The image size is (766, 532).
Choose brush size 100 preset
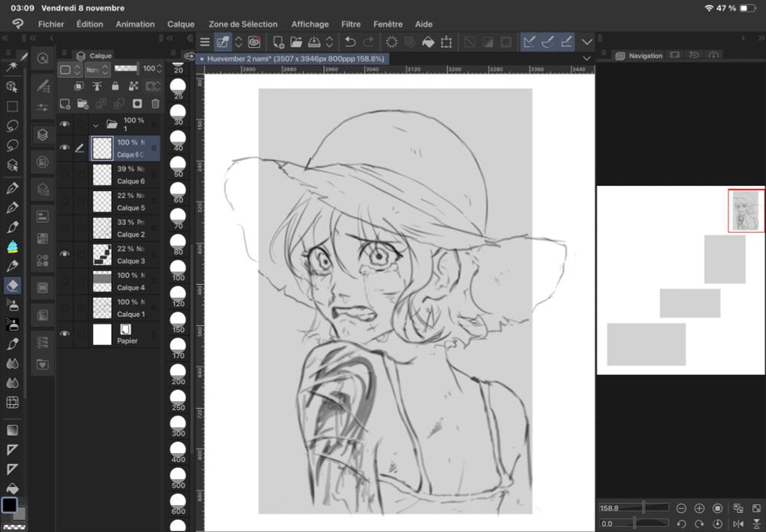pyautogui.click(x=178, y=271)
